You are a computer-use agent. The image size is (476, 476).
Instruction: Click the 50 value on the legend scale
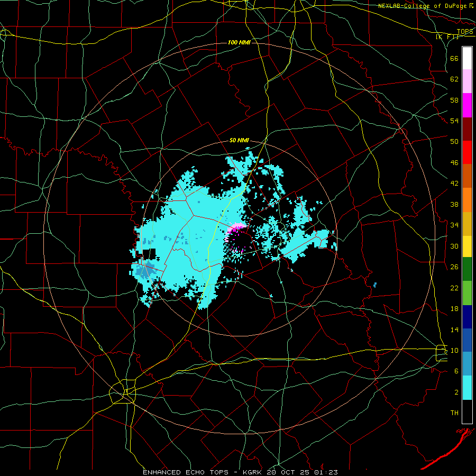pos(454,142)
